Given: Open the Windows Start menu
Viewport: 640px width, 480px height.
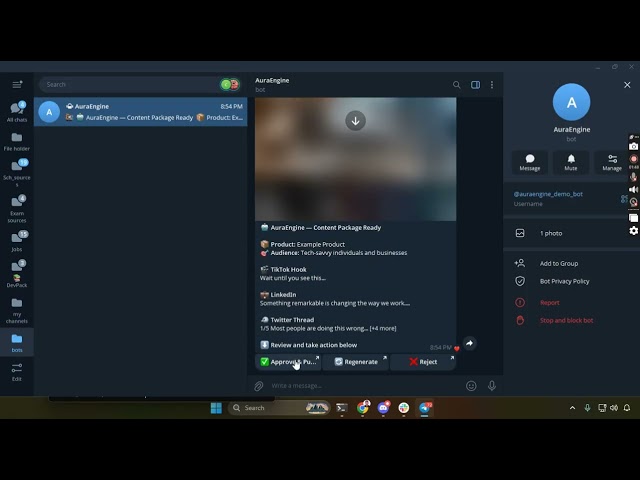Looking at the screenshot, I should pyautogui.click(x=216, y=408).
